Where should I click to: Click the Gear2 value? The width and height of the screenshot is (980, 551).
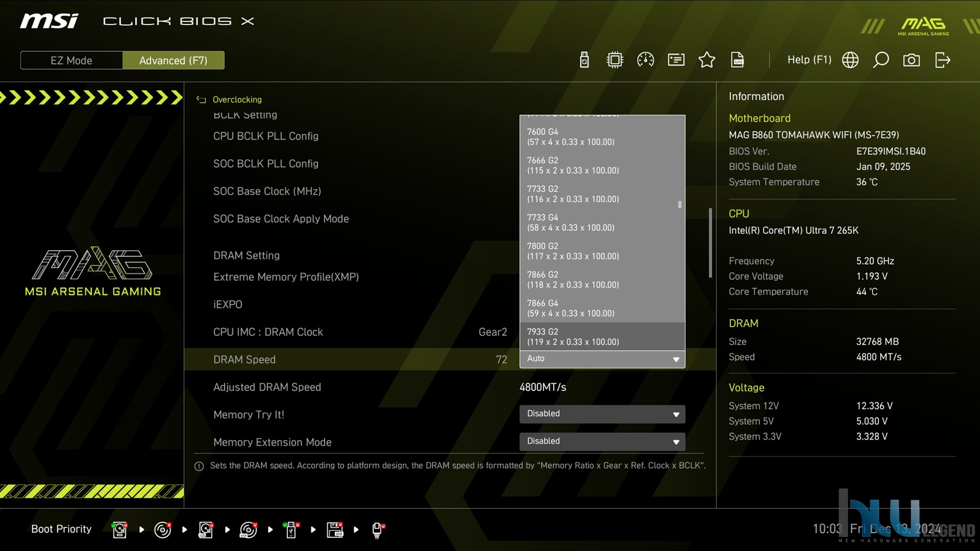[493, 332]
